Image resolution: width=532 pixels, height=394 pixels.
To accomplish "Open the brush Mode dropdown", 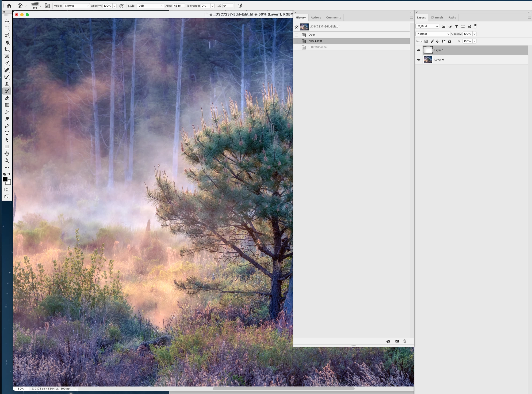I will click(x=76, y=6).
